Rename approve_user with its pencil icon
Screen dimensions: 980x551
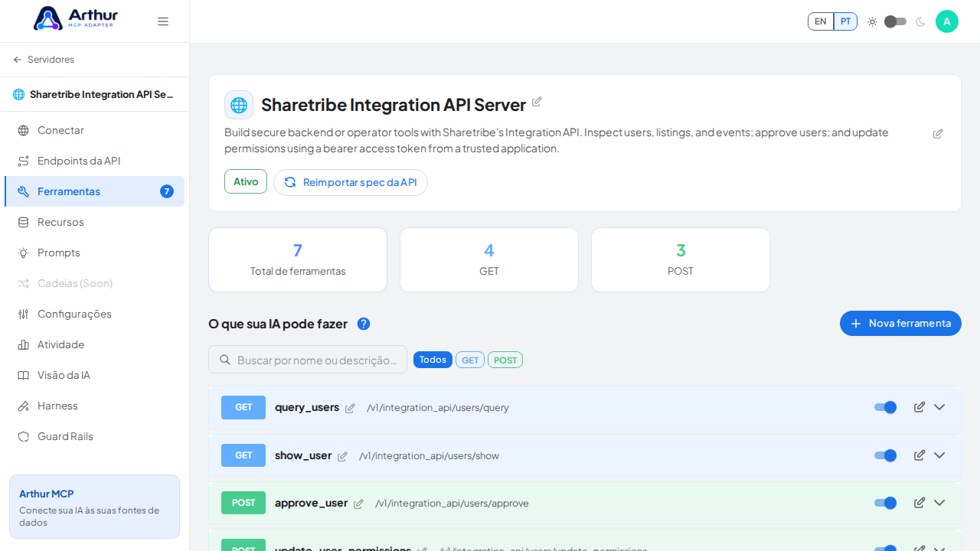click(x=358, y=504)
